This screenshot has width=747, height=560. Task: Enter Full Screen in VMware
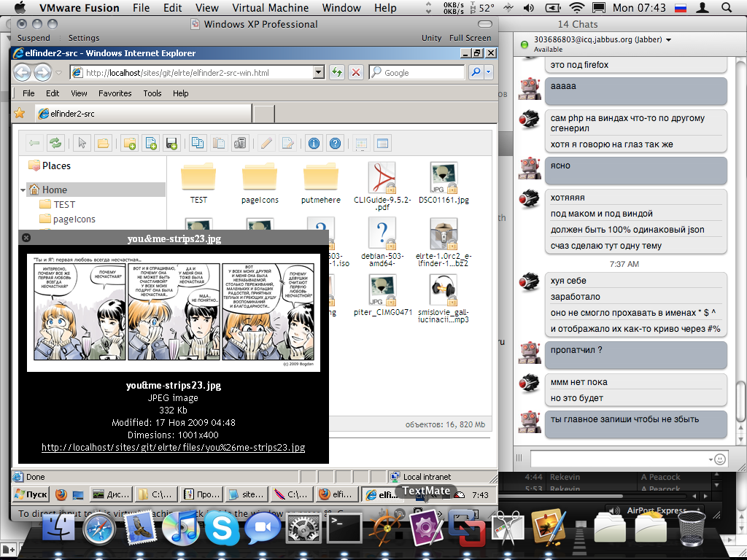click(470, 38)
